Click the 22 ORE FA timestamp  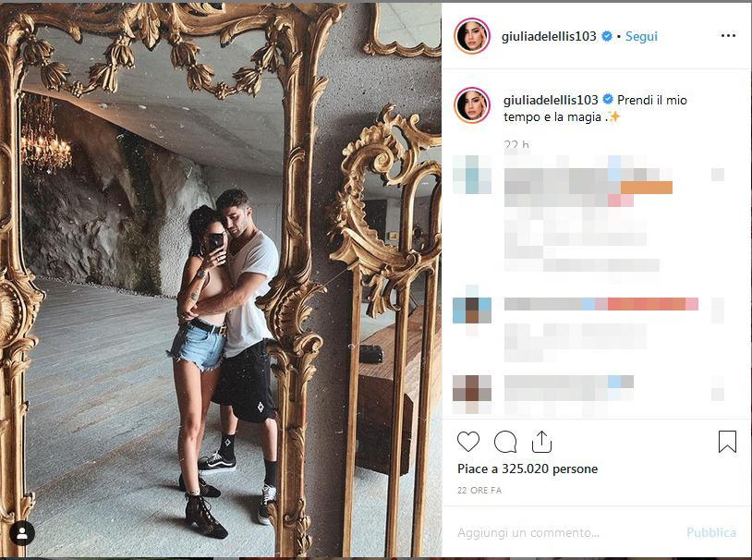479,490
